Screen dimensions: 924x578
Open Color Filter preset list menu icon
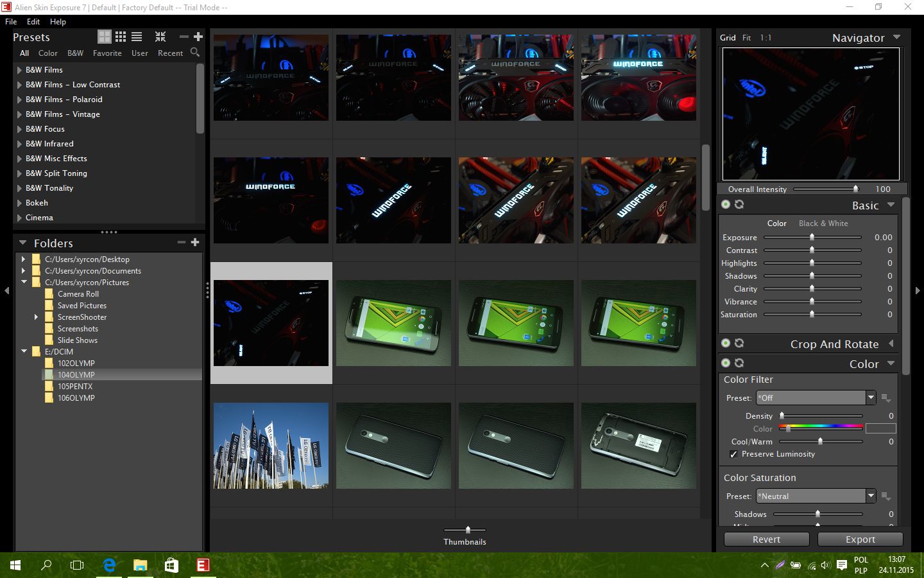(x=886, y=398)
